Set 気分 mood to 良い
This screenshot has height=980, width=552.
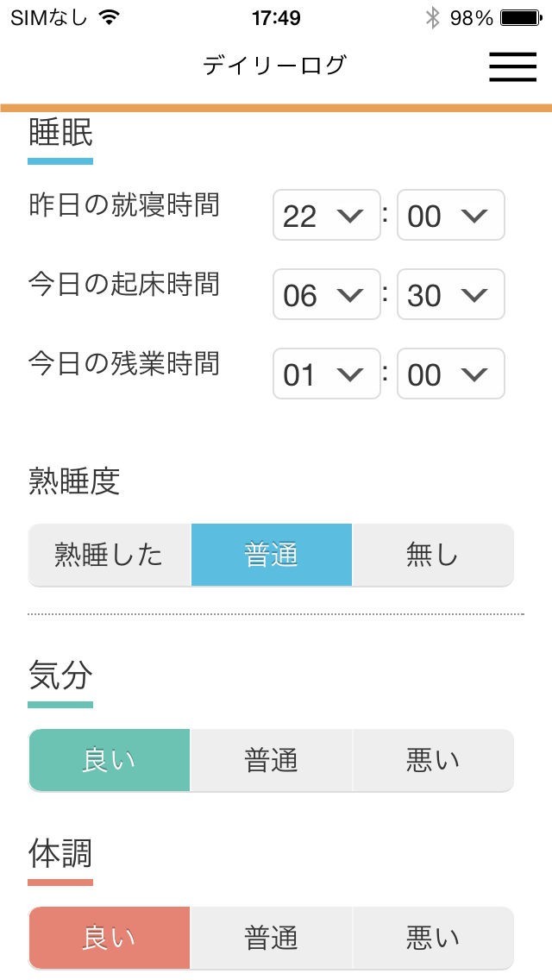109,760
